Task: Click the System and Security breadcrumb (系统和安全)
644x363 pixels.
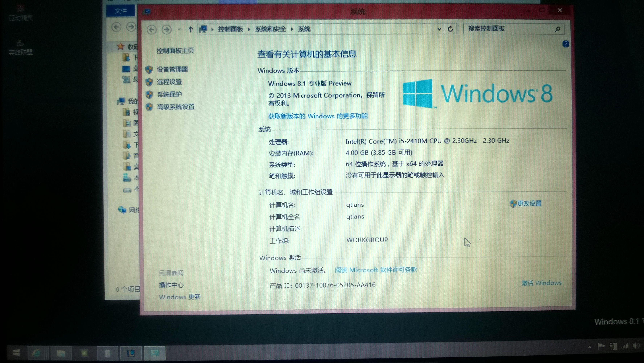Action: [x=271, y=29]
